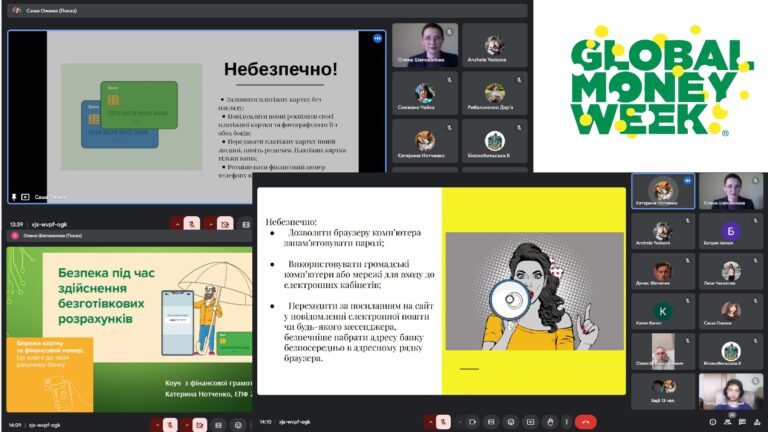Unmute microphone in the 14:09 Meet window
Image resolution: width=768 pixels, height=432 pixels.
pos(170,425)
